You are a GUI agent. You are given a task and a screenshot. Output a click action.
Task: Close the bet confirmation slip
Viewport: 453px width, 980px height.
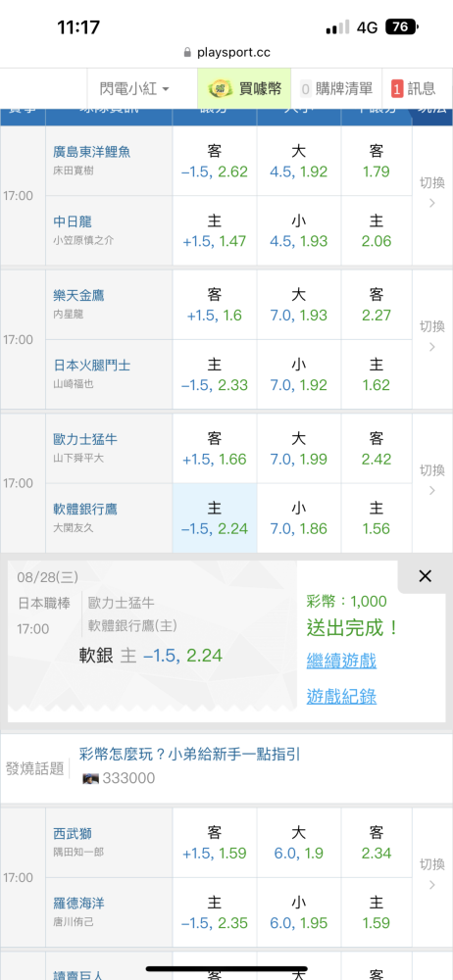pos(425,576)
